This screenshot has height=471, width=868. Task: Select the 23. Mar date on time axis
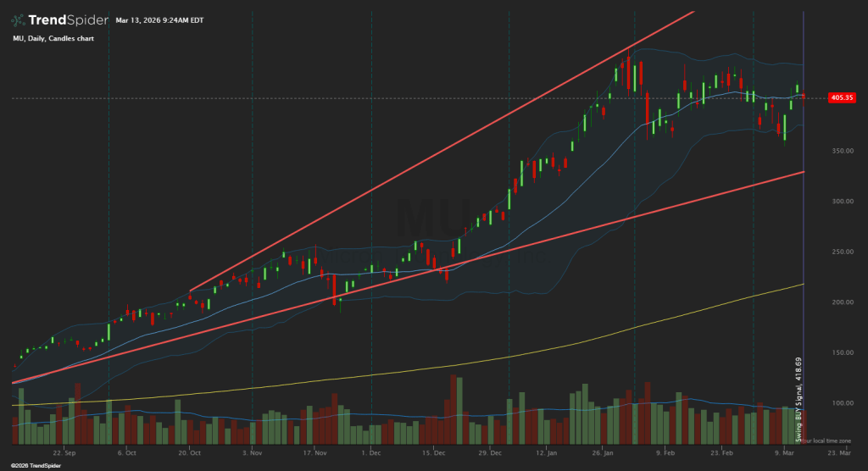(841, 453)
